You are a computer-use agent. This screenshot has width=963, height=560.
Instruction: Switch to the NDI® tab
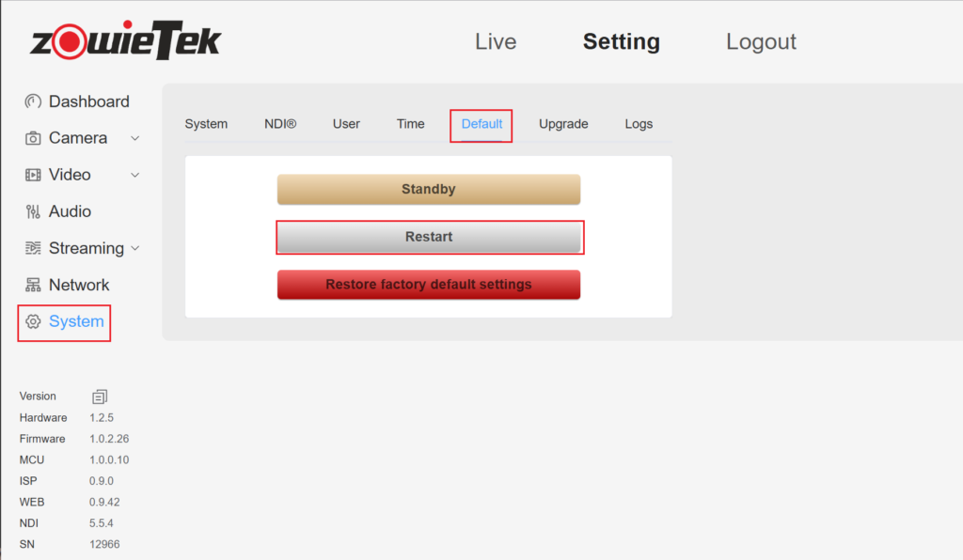(280, 124)
